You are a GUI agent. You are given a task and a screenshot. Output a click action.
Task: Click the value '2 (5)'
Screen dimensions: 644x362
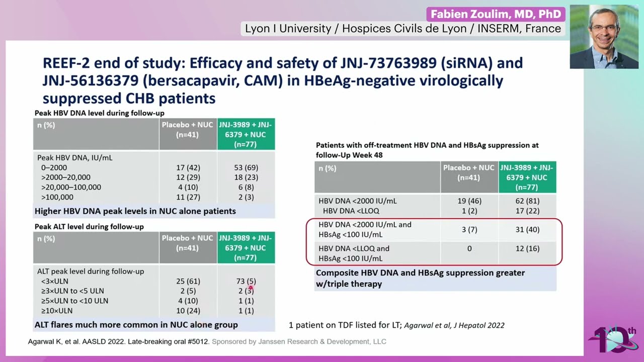coord(187,291)
